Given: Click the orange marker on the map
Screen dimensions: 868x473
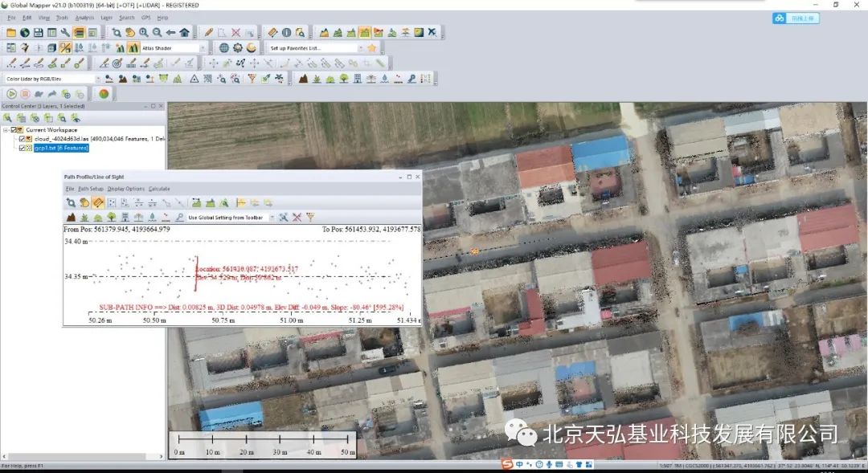Looking at the screenshot, I should [475, 251].
